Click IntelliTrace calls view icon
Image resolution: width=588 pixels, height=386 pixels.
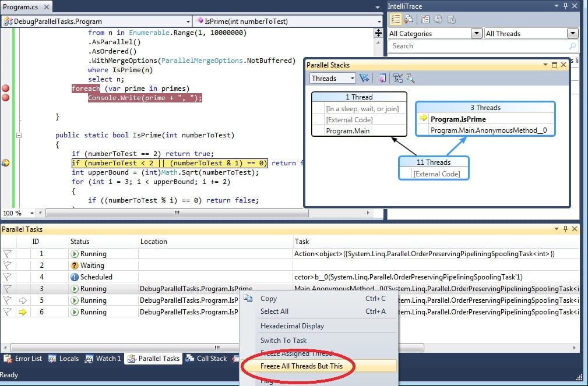[409, 19]
